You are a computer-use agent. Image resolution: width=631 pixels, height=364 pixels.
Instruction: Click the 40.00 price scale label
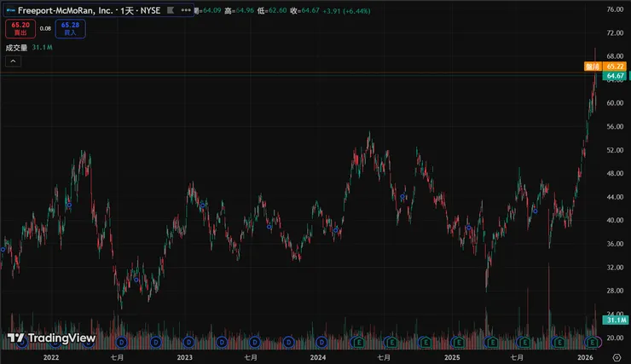click(615, 220)
